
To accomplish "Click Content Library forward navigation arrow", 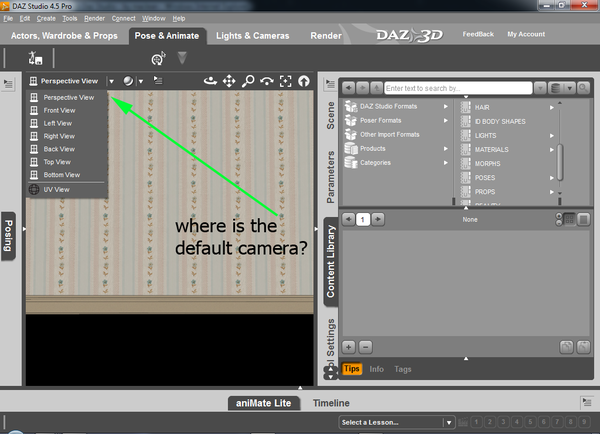I will [362, 88].
